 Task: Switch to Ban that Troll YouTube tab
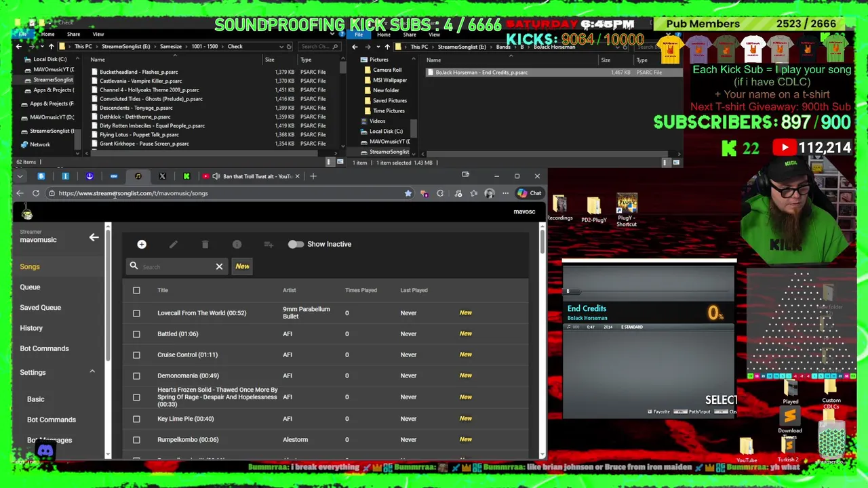[x=251, y=176]
